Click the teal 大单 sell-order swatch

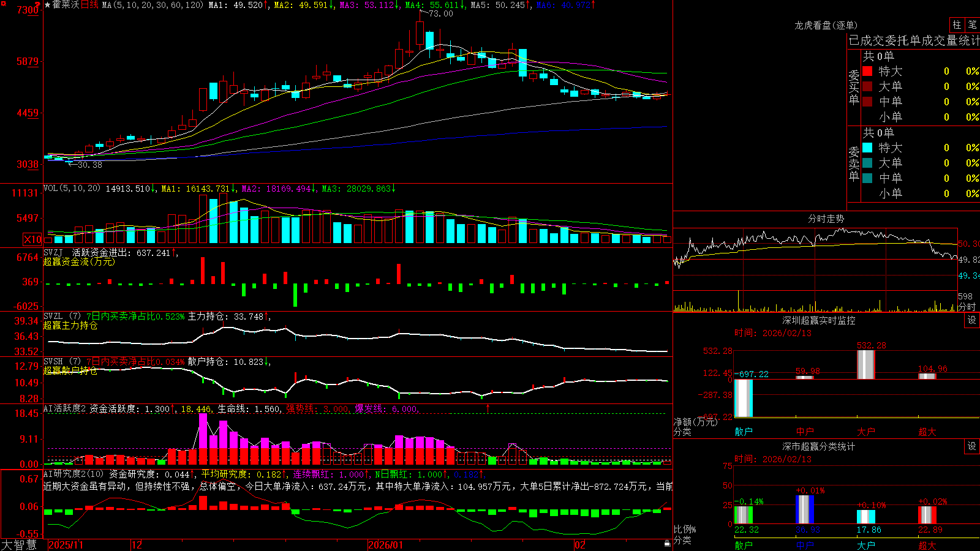point(867,163)
